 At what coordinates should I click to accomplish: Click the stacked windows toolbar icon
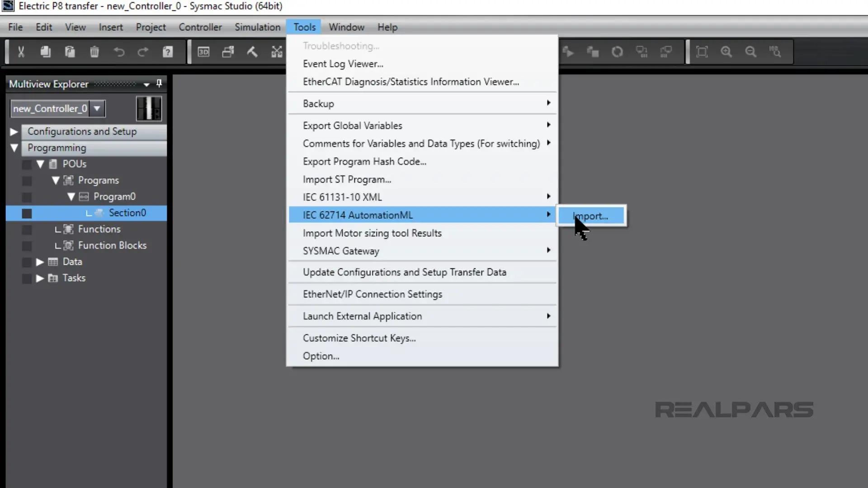(x=228, y=52)
